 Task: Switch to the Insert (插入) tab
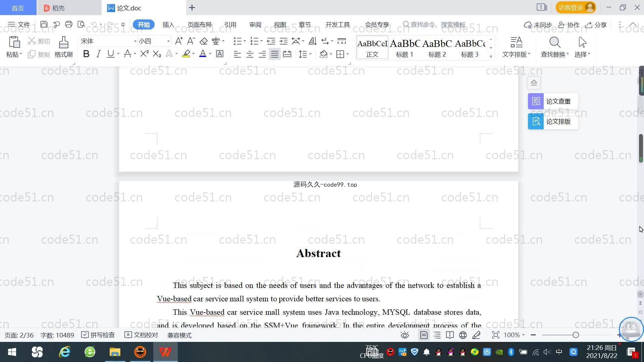tap(168, 24)
